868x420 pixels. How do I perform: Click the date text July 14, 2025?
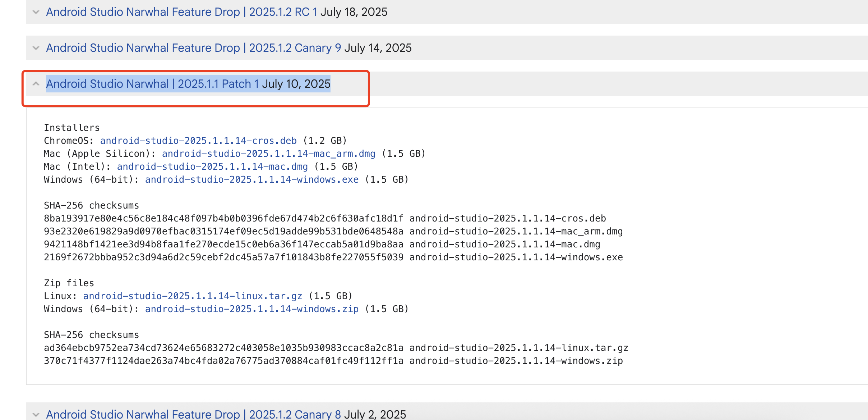pos(378,48)
